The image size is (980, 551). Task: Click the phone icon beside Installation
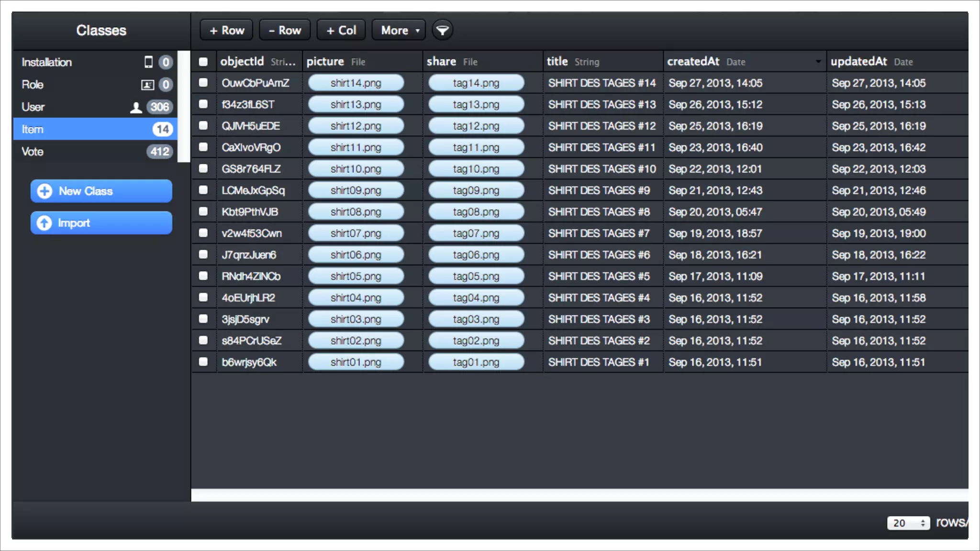(x=148, y=62)
